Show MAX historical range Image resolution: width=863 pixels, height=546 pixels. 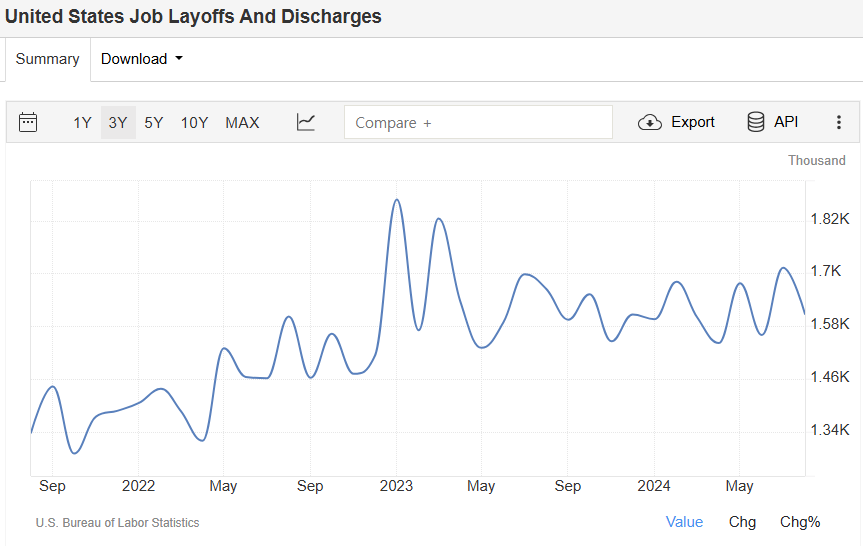pyautogui.click(x=242, y=122)
